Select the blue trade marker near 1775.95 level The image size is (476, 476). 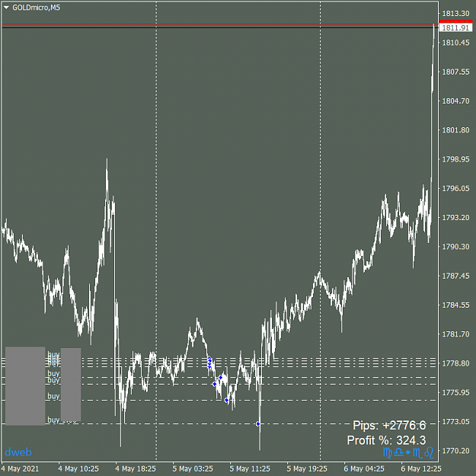[226, 400]
